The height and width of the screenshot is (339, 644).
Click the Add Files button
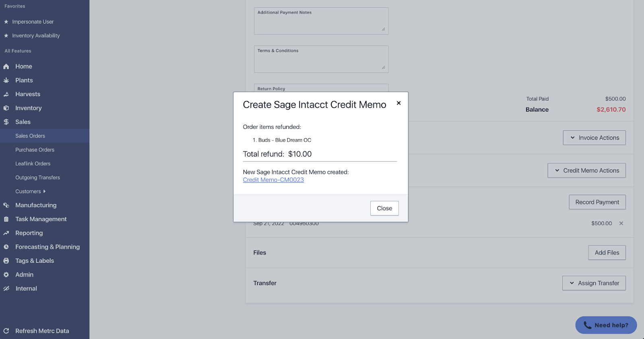(x=607, y=252)
